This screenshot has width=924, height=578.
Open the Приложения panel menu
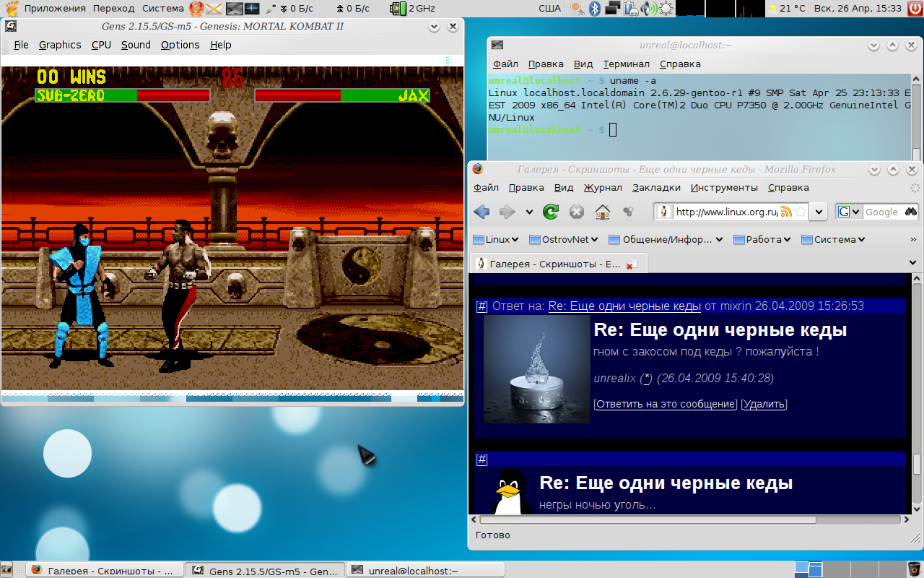[x=55, y=9]
